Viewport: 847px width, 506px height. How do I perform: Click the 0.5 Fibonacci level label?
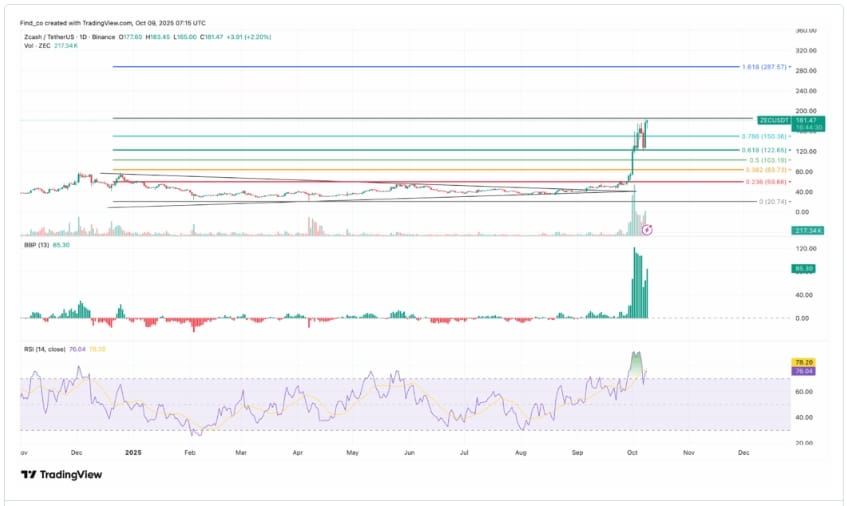(768, 160)
